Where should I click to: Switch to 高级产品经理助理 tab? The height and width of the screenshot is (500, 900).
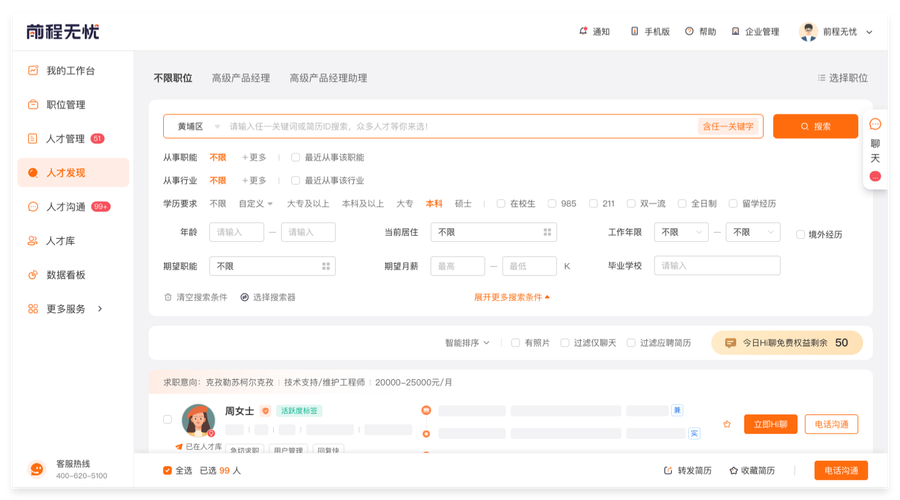(328, 78)
